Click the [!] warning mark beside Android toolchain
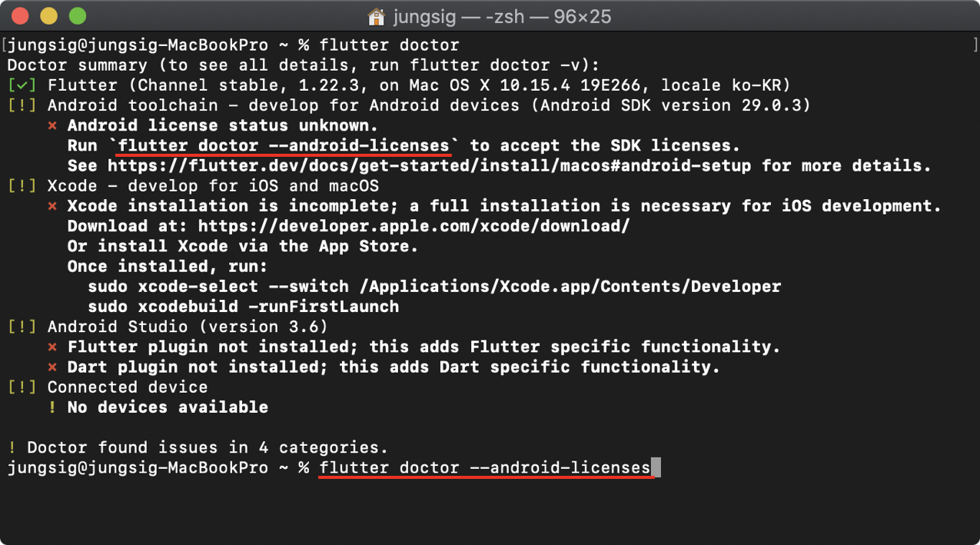Image resolution: width=980 pixels, height=545 pixels. click(22, 105)
